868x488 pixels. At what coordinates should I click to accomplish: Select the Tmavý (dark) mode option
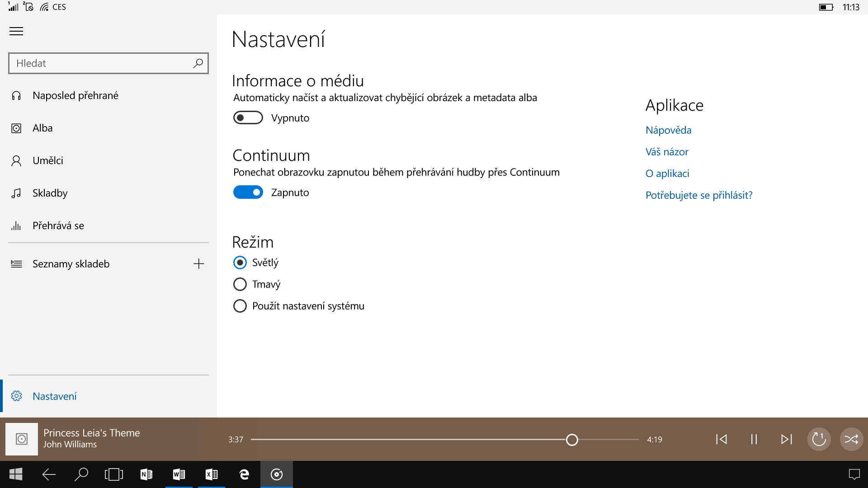tap(240, 284)
